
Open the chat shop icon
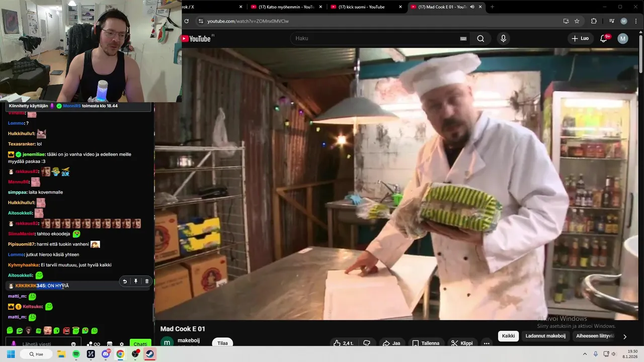point(110,344)
